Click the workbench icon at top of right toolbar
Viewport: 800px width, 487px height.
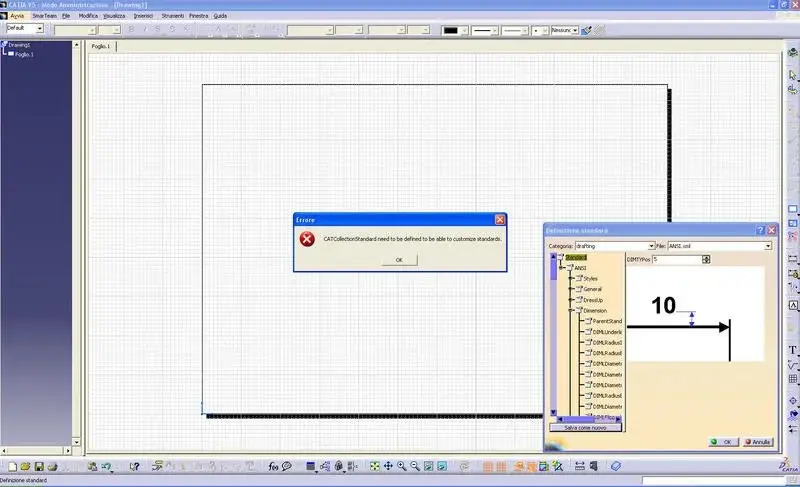coord(792,53)
